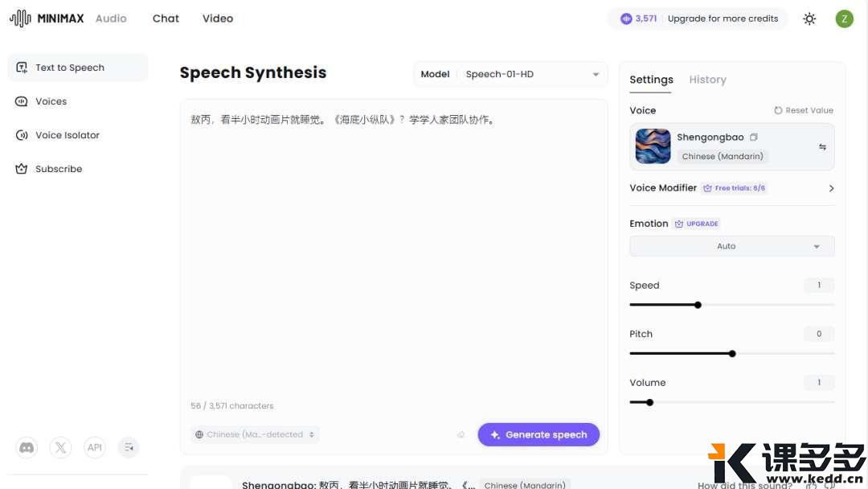Open the Model Speech-01-HD dropdown
The width and height of the screenshot is (868, 489).
pyautogui.click(x=510, y=74)
